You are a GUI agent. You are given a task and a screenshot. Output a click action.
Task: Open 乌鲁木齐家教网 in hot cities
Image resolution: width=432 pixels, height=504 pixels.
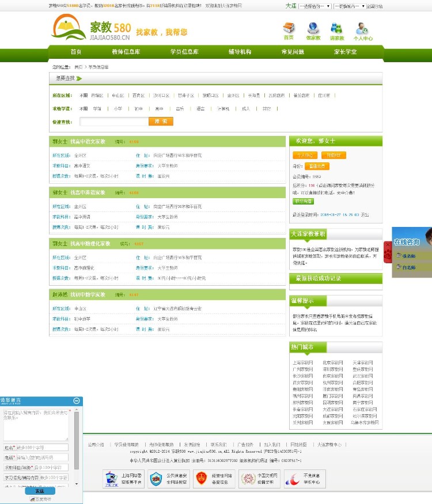[365, 423]
